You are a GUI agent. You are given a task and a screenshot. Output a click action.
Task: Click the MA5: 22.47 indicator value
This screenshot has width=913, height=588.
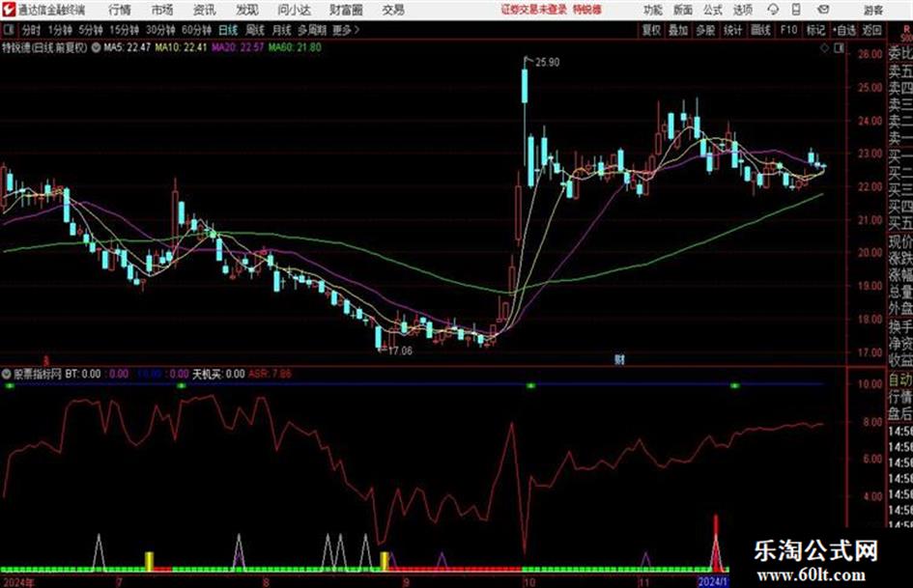pos(127,47)
